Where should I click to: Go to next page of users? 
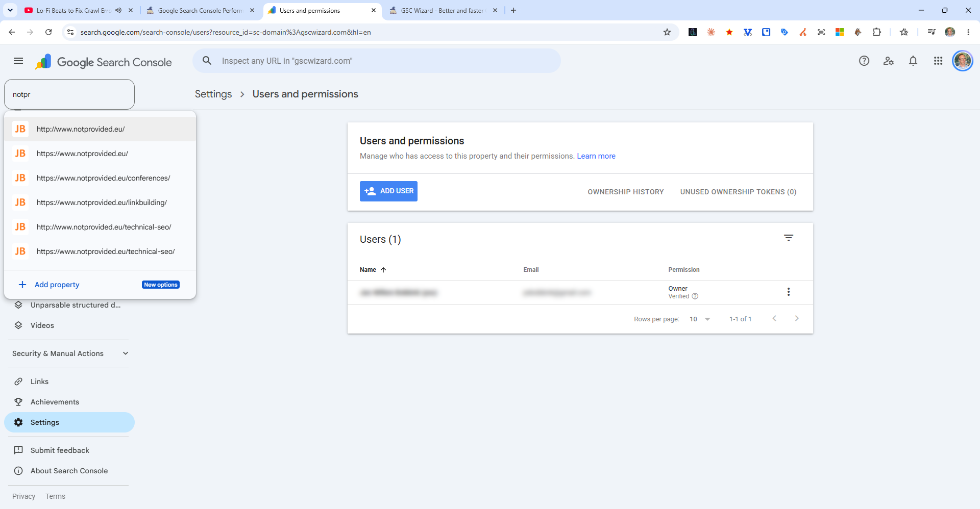pos(797,319)
